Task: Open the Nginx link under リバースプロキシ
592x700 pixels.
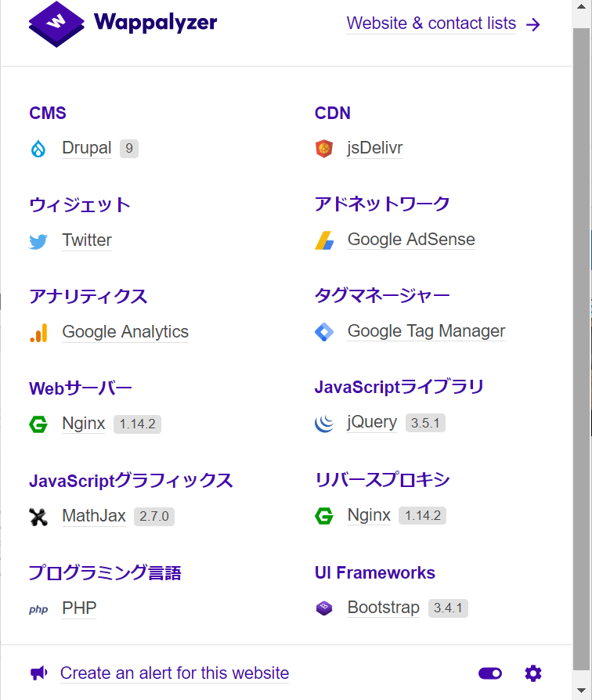Action: click(369, 514)
